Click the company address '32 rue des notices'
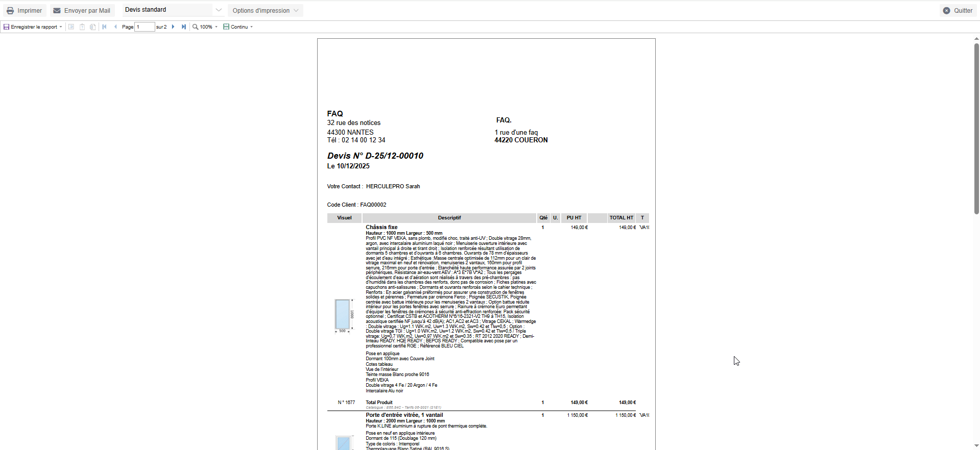Screen dimensions: 980x450 354,123
